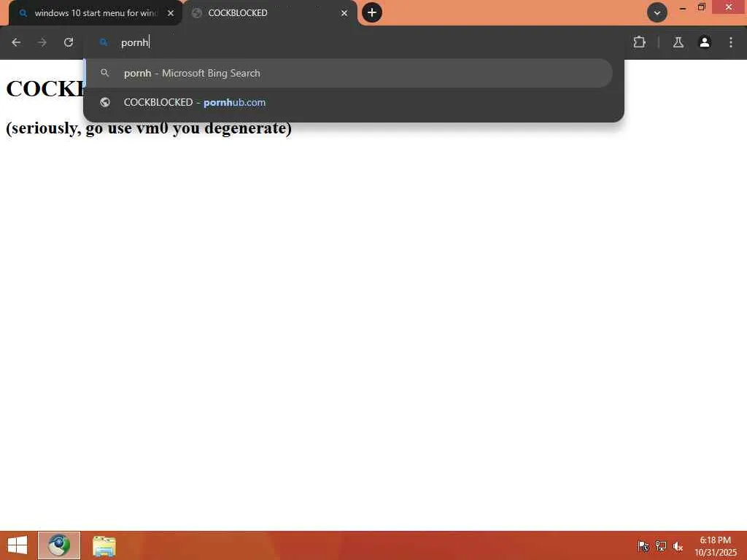747x560 pixels.
Task: Open a new tab with plus button
Action: click(372, 12)
